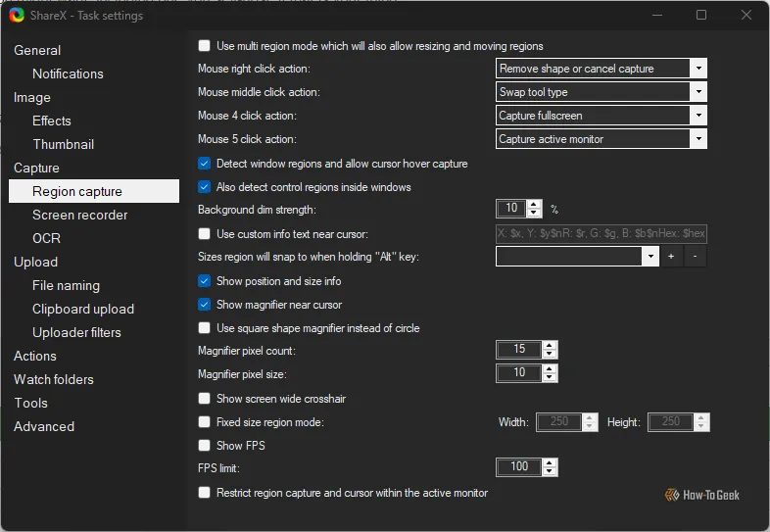The width and height of the screenshot is (770, 532).
Task: Increase Background dim strength with up arrow
Action: (x=534, y=204)
